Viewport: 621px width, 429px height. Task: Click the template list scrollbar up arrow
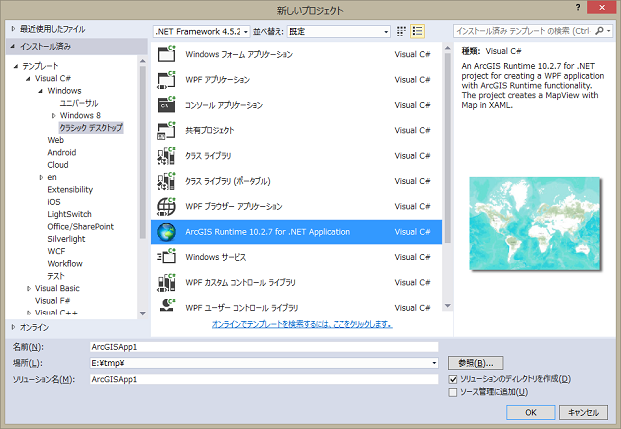pyautogui.click(x=448, y=48)
